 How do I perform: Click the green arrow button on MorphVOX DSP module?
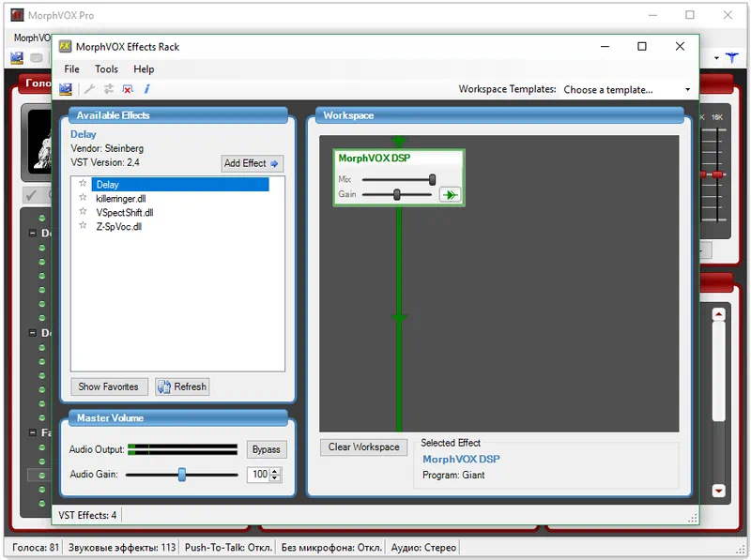[x=450, y=195]
